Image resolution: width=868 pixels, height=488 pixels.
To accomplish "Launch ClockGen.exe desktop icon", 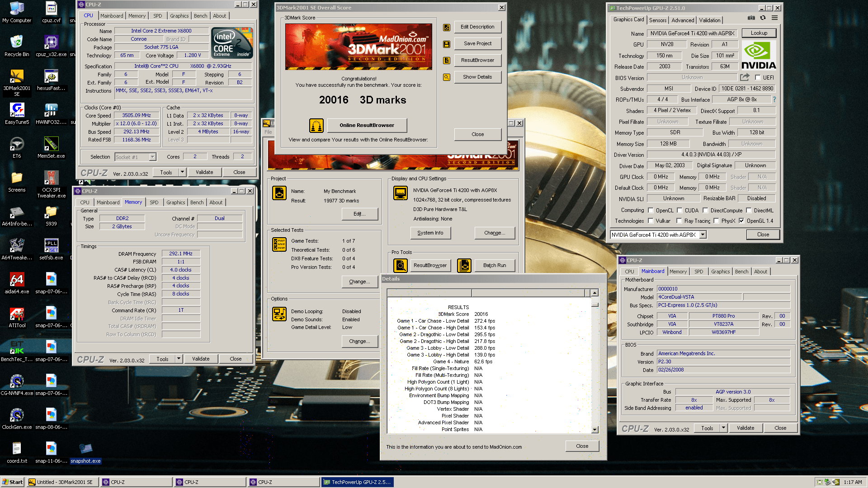I will pyautogui.click(x=17, y=419).
